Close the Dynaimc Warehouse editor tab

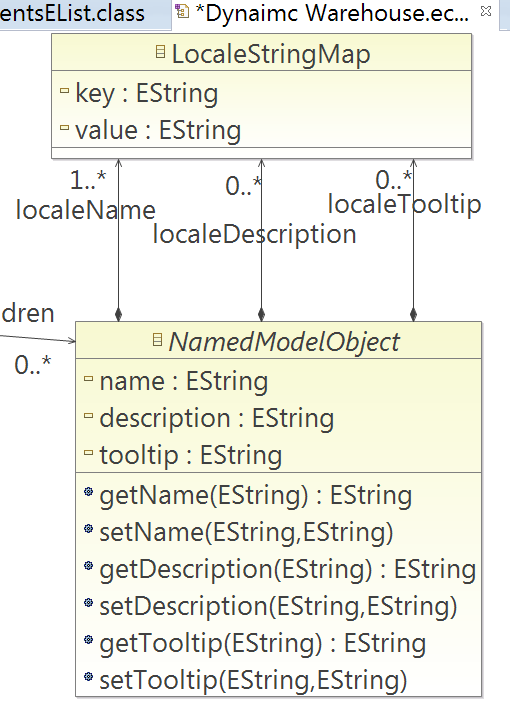486,11
